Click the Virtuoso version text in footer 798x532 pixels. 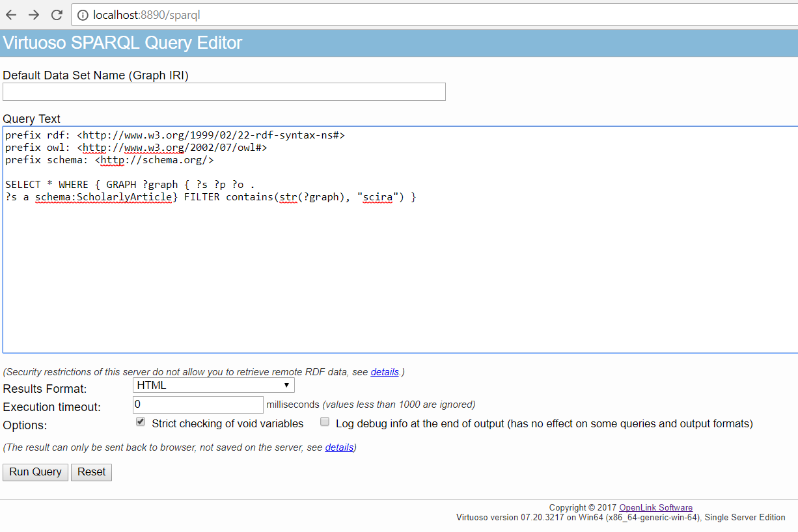620,518
